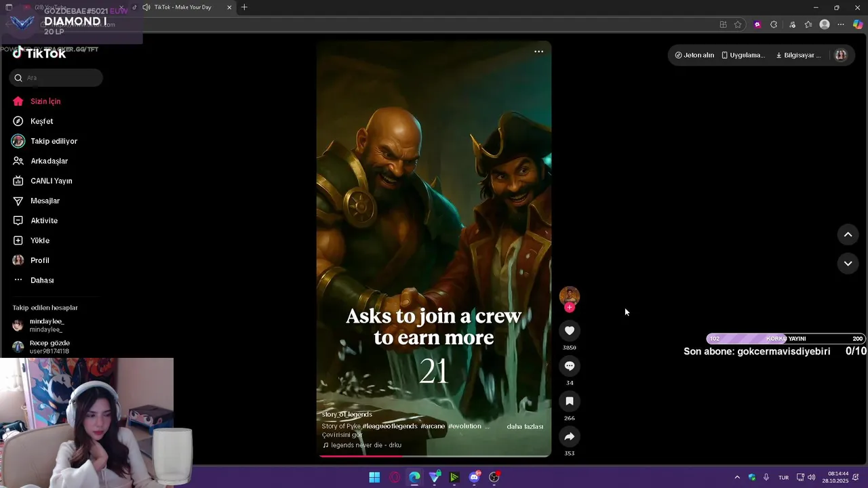Image resolution: width=868 pixels, height=488 pixels.
Task: Open a new browser tab with plus button
Action: pos(244,7)
